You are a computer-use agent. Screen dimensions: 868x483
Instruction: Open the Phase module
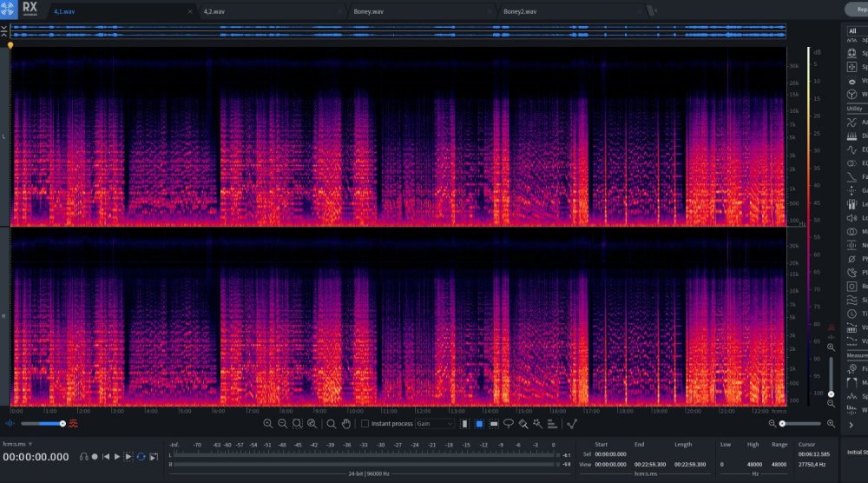coord(857,259)
